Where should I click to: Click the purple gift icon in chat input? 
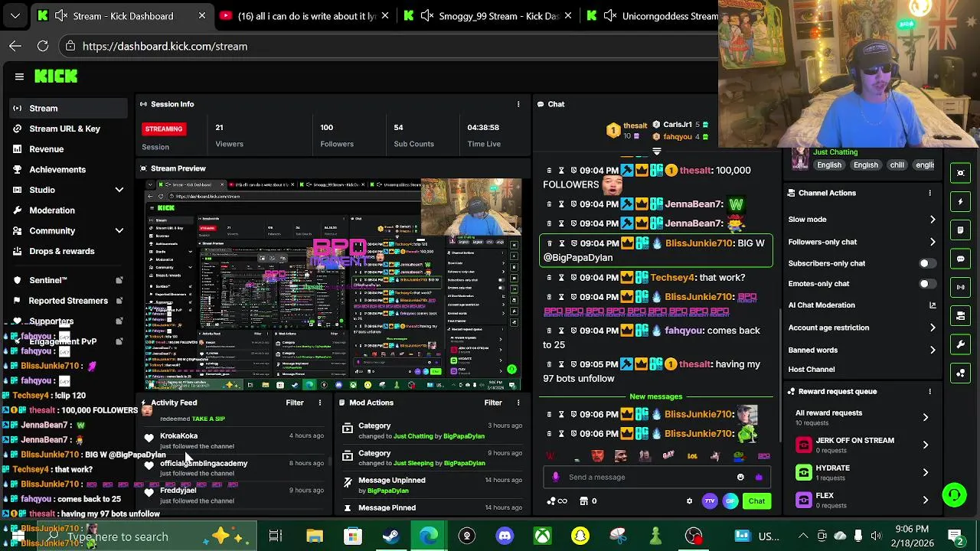point(759,477)
